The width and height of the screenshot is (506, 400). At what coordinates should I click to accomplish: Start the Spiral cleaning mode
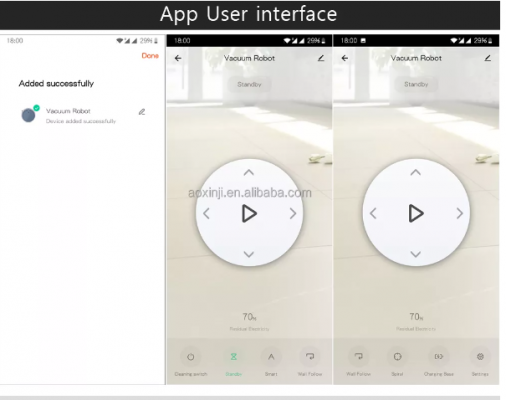[397, 357]
